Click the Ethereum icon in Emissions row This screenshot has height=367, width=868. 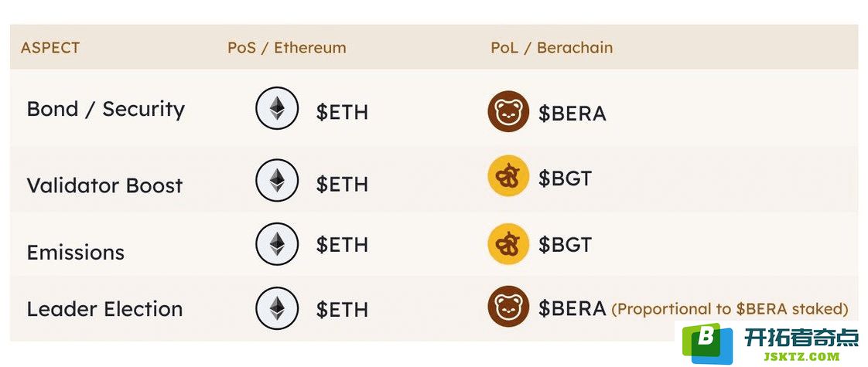[277, 243]
